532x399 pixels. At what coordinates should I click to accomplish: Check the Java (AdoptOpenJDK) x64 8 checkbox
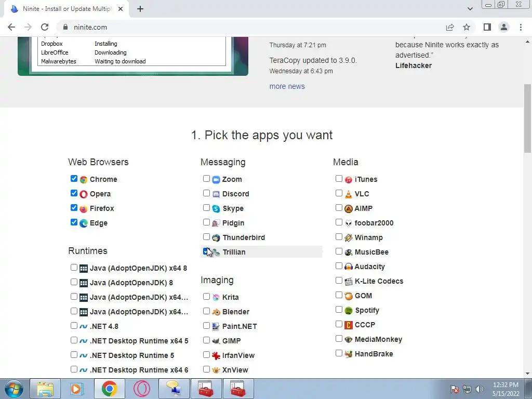[x=74, y=268]
